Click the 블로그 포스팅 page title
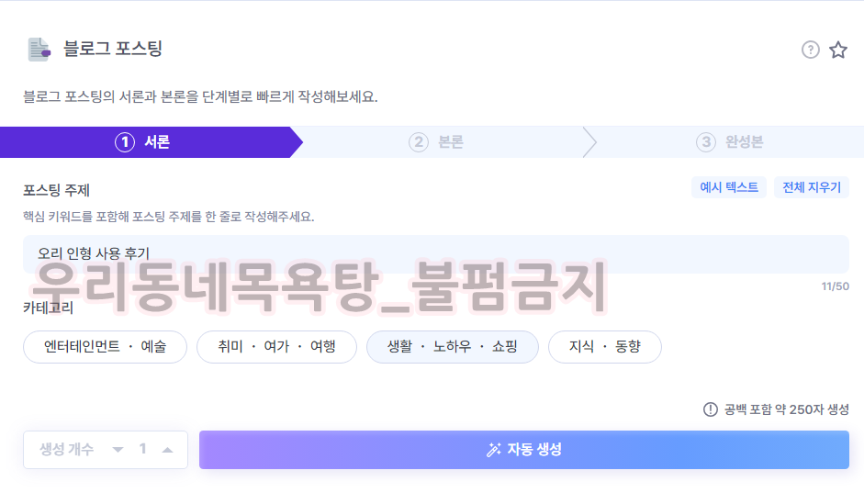Viewport: 864px width, 504px height. tap(113, 50)
